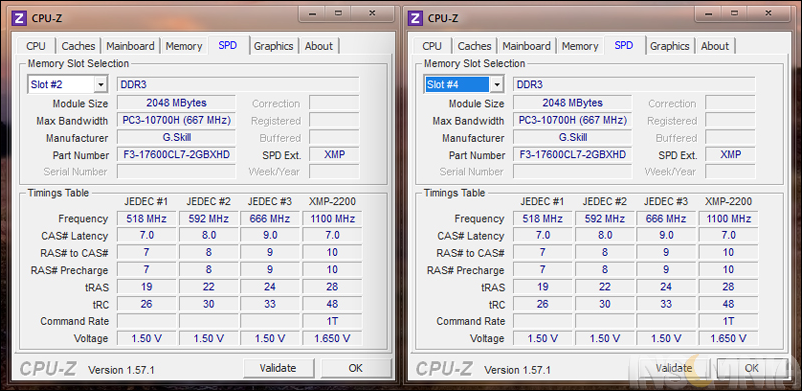This screenshot has height=391, width=802.
Task: Click DDR3 memory type field in right window
Action: (634, 84)
